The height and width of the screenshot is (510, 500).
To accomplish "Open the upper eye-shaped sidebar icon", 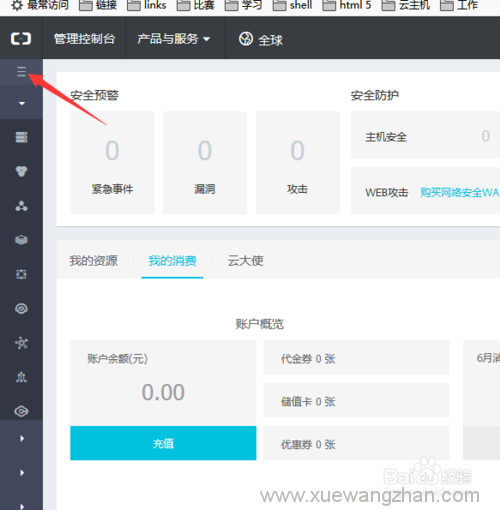I will pos(21,309).
